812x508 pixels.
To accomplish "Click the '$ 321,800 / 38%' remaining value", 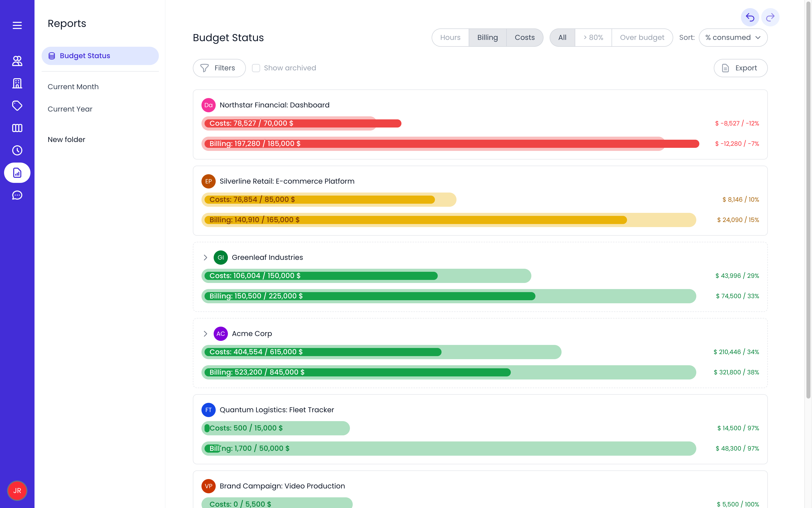I will pyautogui.click(x=736, y=372).
